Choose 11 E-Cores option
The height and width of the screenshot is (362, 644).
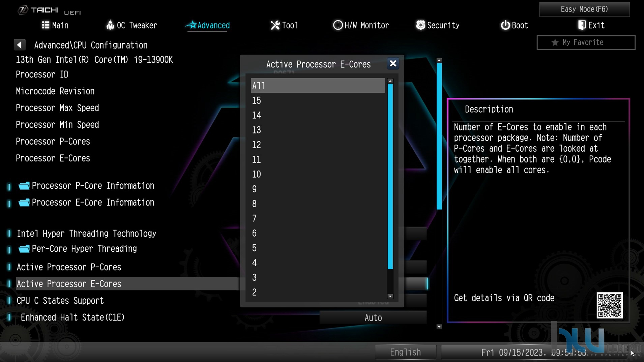[318, 159]
